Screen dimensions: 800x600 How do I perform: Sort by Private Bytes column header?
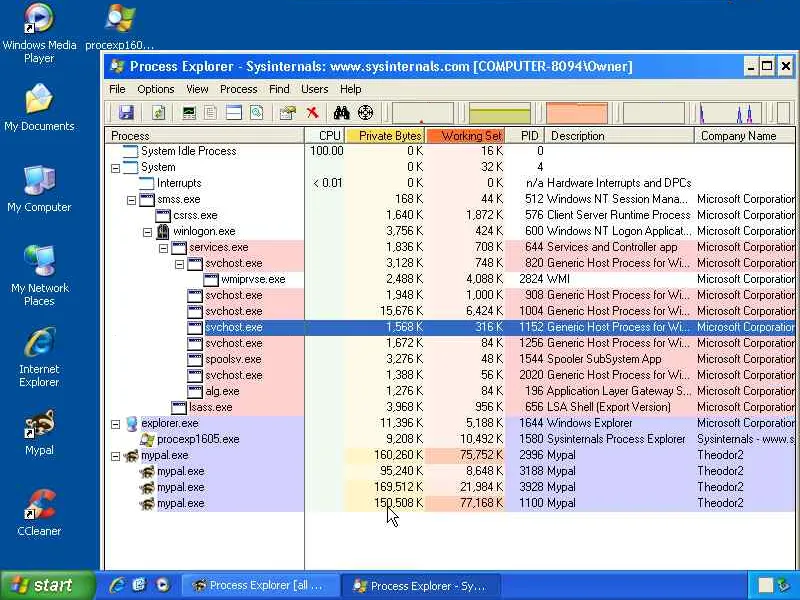click(385, 136)
